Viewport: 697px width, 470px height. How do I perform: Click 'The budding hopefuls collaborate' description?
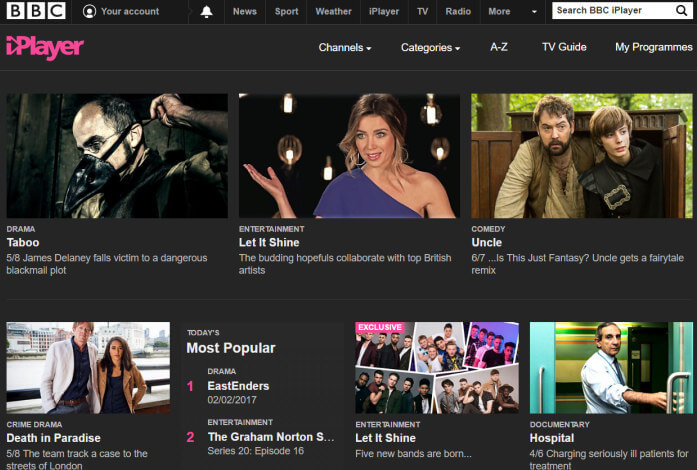(345, 264)
